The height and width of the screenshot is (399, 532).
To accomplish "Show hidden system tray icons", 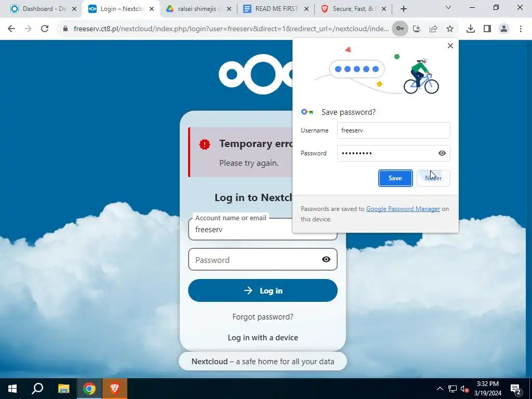I will point(440,389).
